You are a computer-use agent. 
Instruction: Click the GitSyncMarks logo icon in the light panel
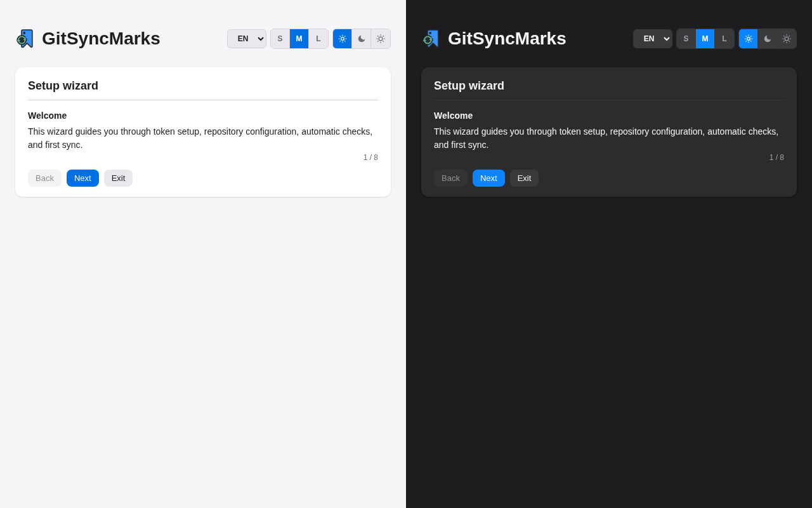click(x=24, y=38)
